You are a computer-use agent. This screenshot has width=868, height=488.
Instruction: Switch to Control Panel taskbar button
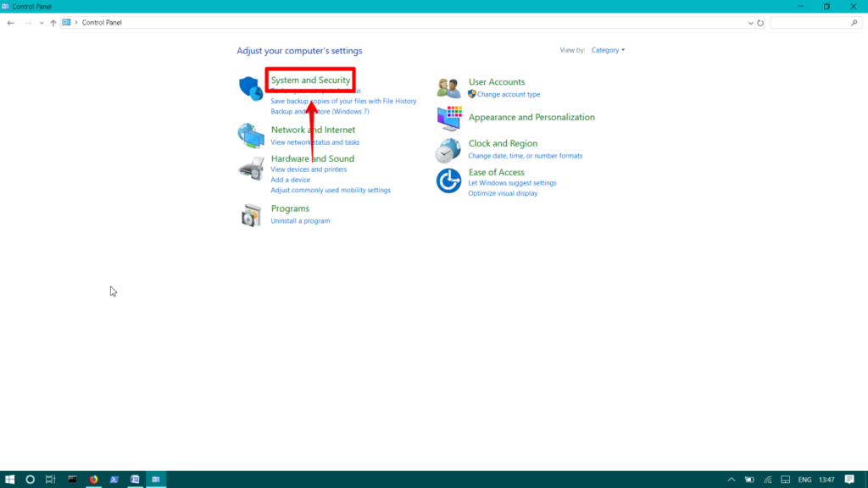pyautogui.click(x=156, y=480)
